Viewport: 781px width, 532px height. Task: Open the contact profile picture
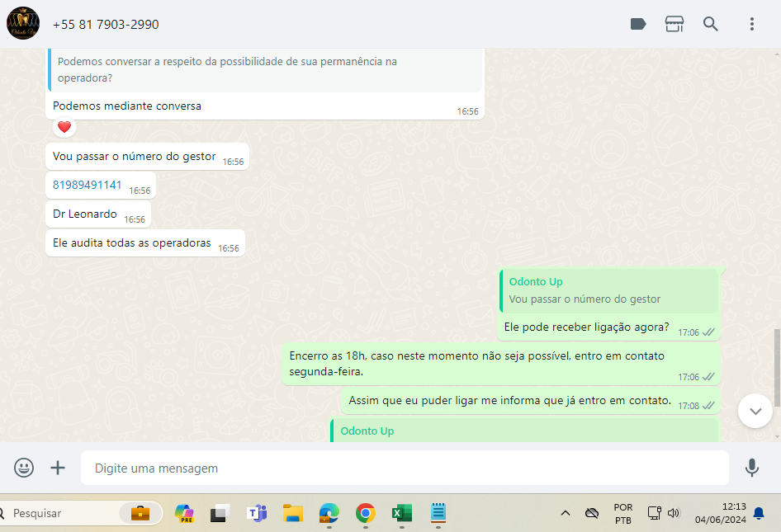pyautogui.click(x=23, y=23)
